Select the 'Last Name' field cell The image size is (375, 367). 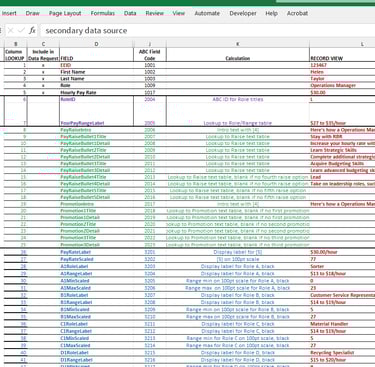[x=96, y=79]
